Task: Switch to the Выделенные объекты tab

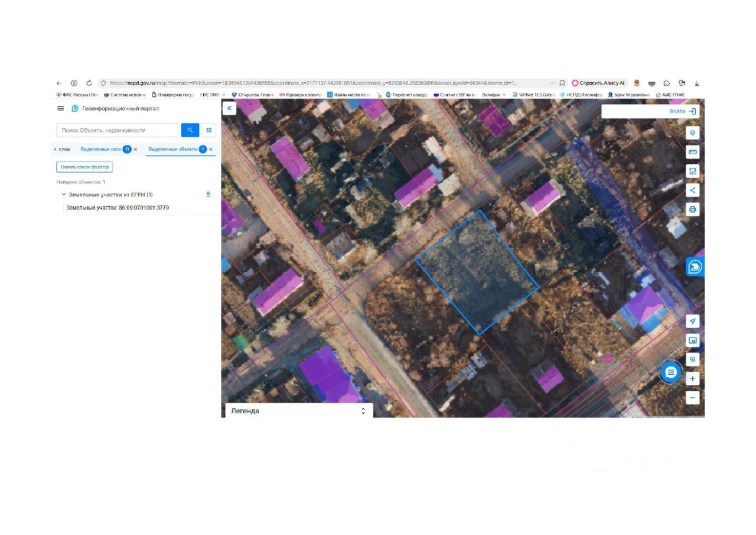Action: pyautogui.click(x=173, y=150)
